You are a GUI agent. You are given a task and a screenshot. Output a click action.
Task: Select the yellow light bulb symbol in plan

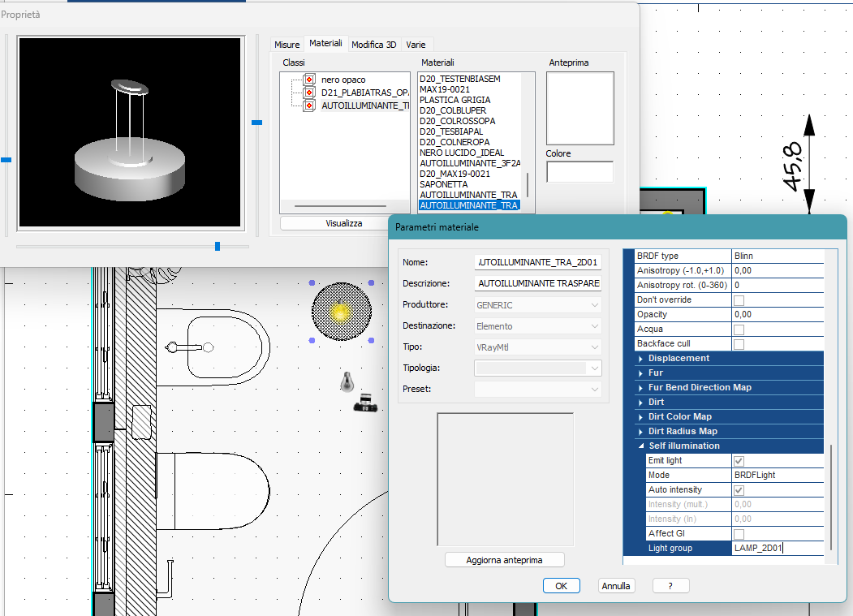[x=341, y=312]
